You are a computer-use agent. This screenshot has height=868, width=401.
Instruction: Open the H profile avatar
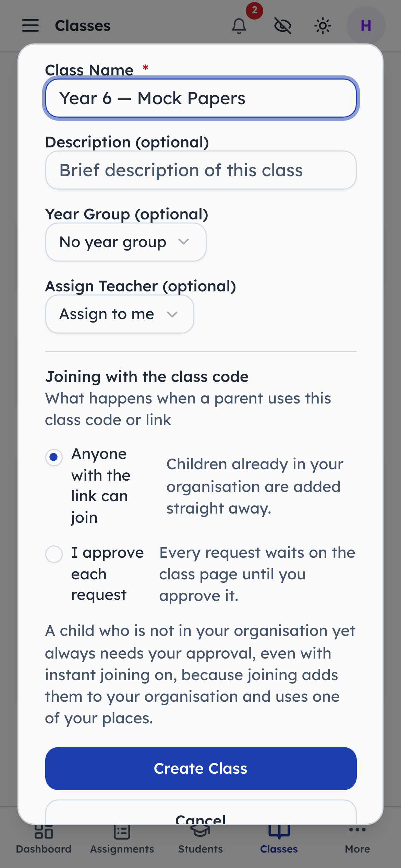point(366,26)
